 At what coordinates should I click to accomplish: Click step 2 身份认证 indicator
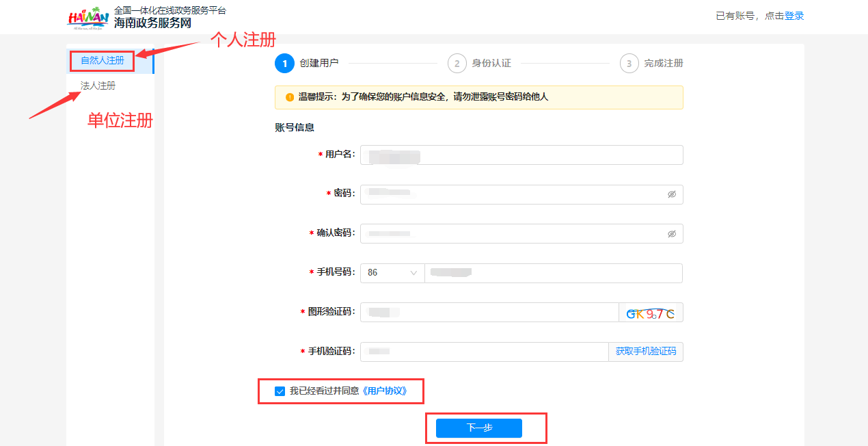[480, 63]
